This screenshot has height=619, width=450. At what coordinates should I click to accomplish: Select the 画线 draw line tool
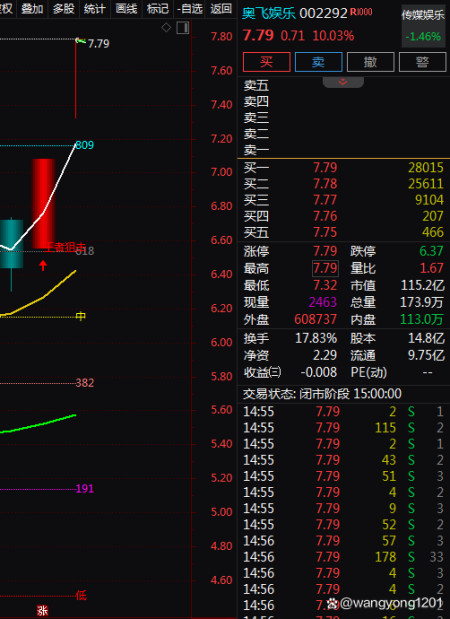(126, 8)
